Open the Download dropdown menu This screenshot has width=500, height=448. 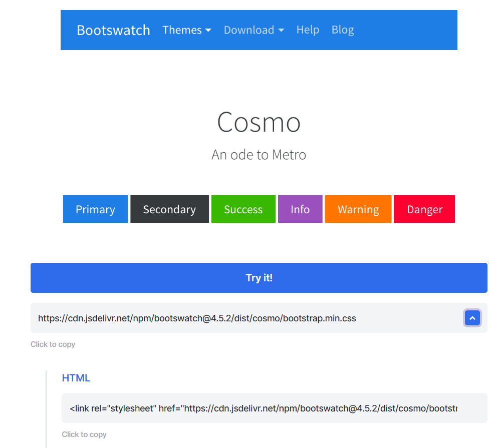pyautogui.click(x=254, y=30)
